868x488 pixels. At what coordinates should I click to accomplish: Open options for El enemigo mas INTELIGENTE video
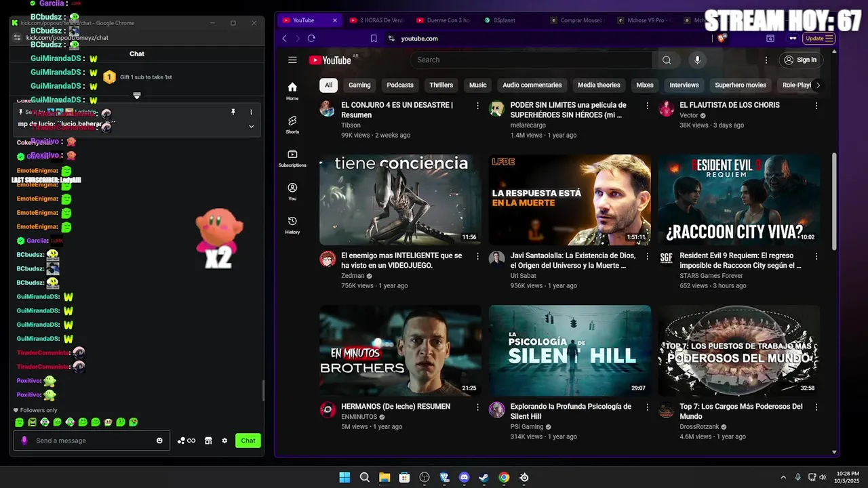(x=478, y=256)
